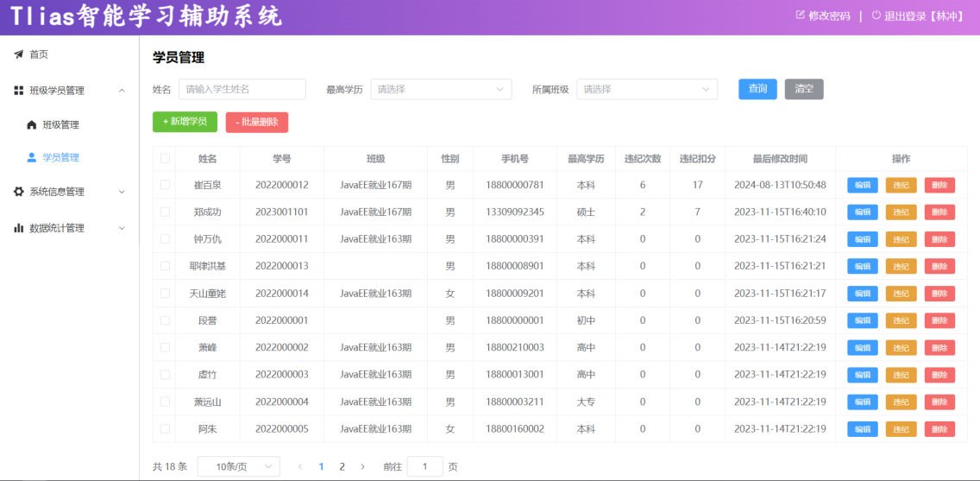Click 修改密码 link in header
This screenshot has height=481, width=980.
click(829, 16)
